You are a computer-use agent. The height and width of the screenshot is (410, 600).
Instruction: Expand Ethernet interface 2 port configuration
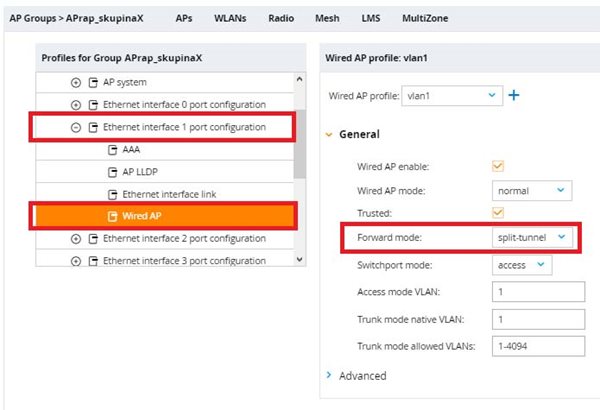[76, 238]
